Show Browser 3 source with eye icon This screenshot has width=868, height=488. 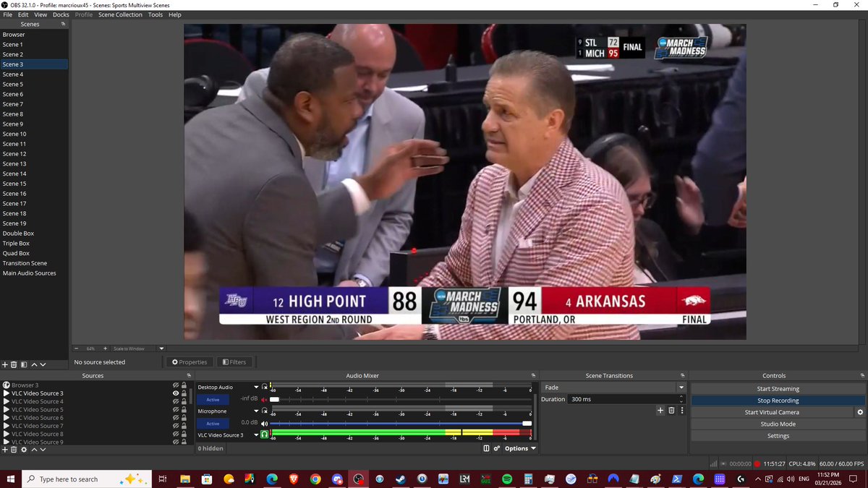pyautogui.click(x=176, y=385)
